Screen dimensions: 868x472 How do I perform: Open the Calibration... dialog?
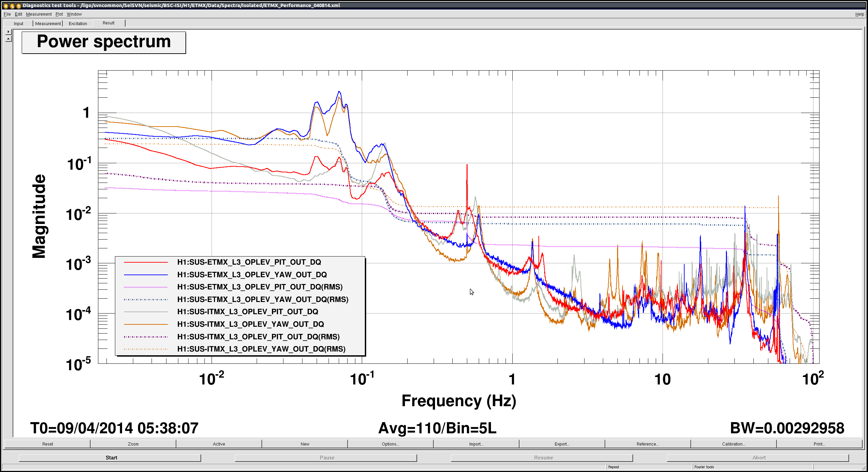tap(734, 444)
